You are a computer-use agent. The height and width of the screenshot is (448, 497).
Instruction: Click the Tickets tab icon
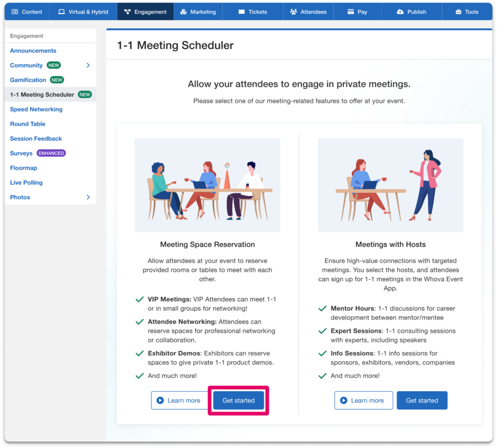(x=242, y=12)
